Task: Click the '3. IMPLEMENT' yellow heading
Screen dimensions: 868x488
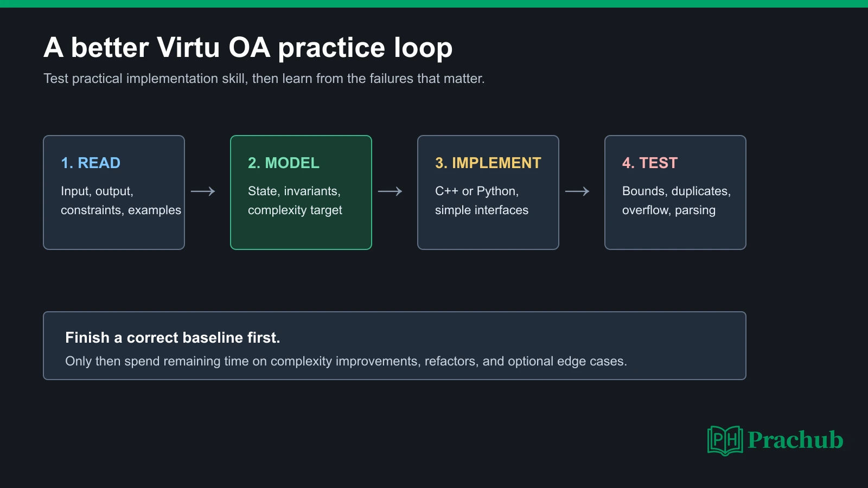Action: 488,163
